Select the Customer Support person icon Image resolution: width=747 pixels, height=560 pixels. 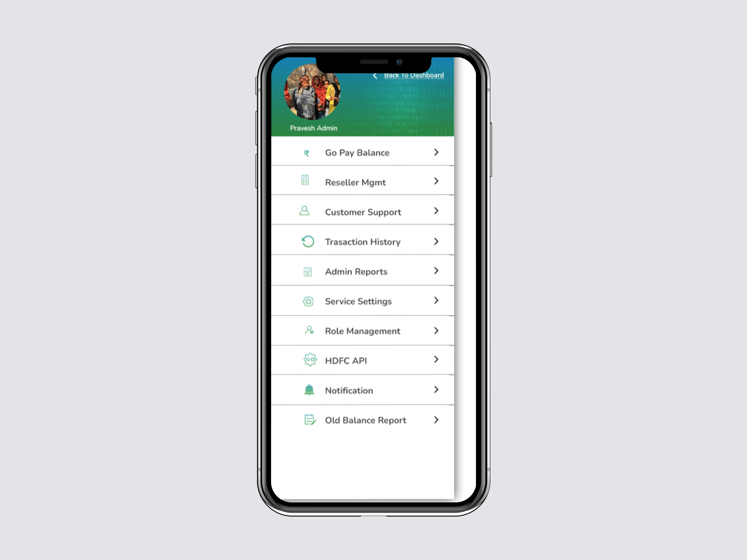pyautogui.click(x=307, y=211)
